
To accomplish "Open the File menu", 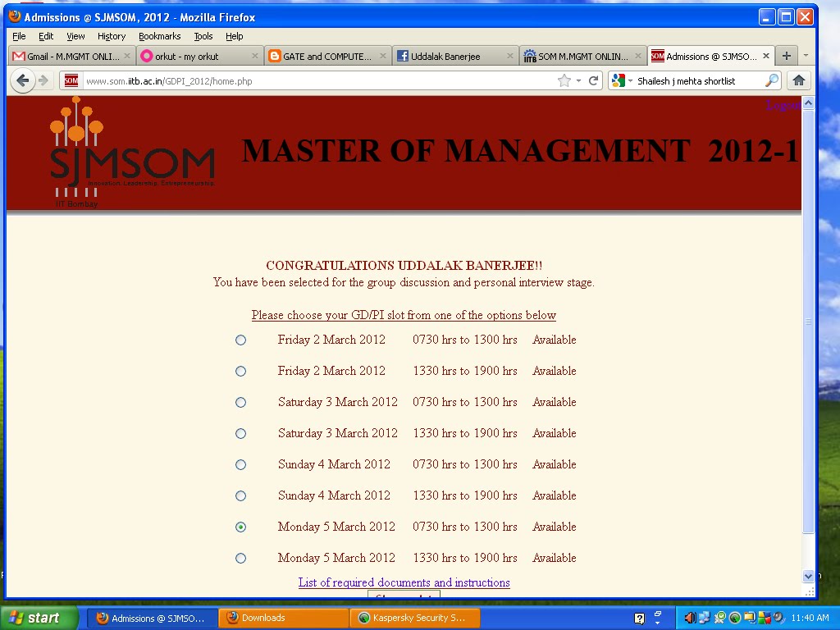I will pyautogui.click(x=19, y=36).
